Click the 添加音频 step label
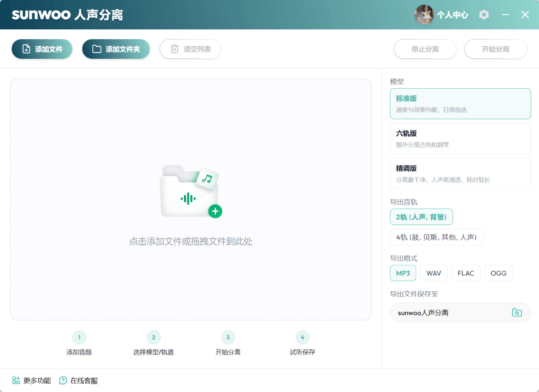The width and height of the screenshot is (539, 392). tap(79, 352)
